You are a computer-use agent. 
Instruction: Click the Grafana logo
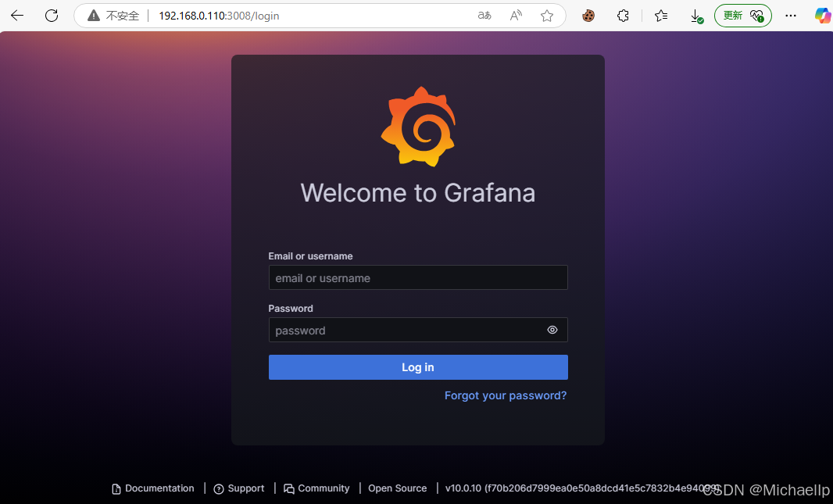point(418,127)
